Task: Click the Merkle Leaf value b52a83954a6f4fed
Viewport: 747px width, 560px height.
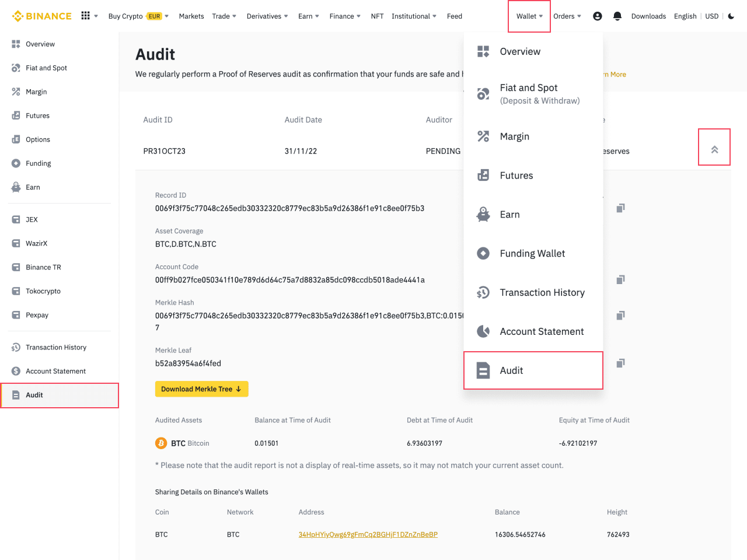Action: (188, 363)
